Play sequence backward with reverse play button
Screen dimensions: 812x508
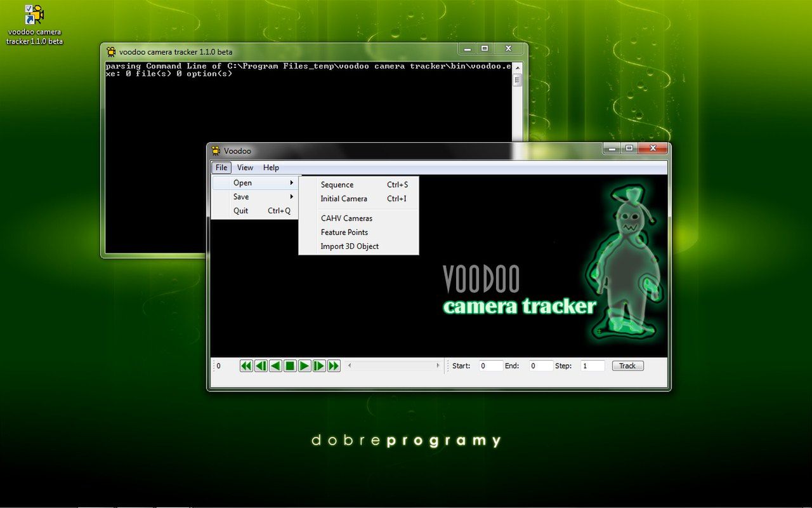coord(275,366)
